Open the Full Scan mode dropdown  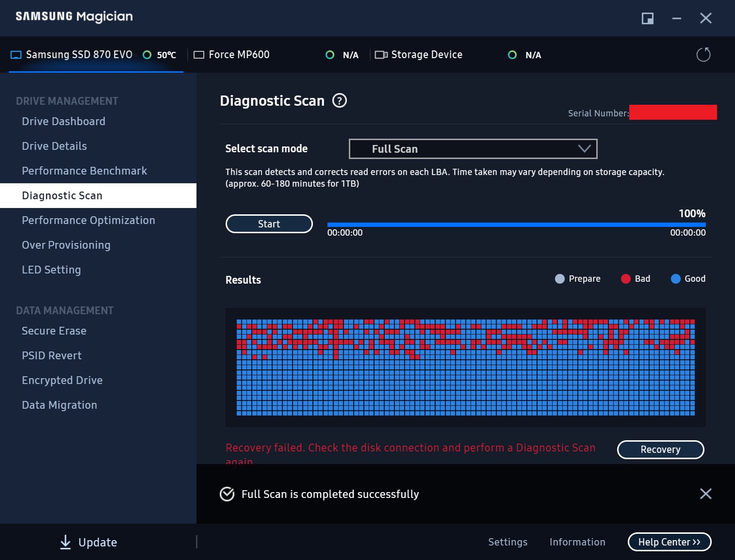point(473,149)
